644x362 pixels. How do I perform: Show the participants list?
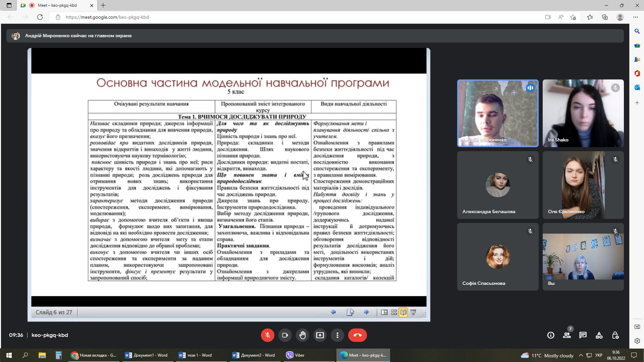(x=567, y=335)
